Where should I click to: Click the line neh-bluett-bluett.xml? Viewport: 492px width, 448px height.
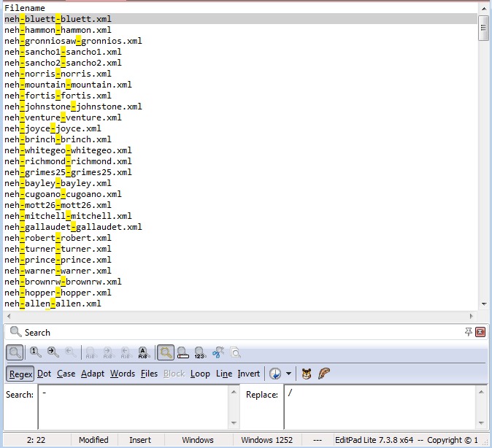[x=58, y=19]
